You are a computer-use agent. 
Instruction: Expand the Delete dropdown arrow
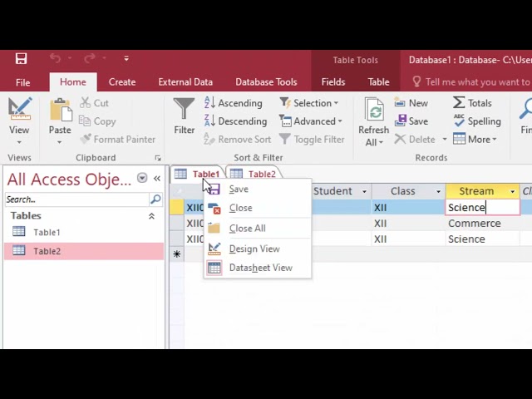click(445, 139)
